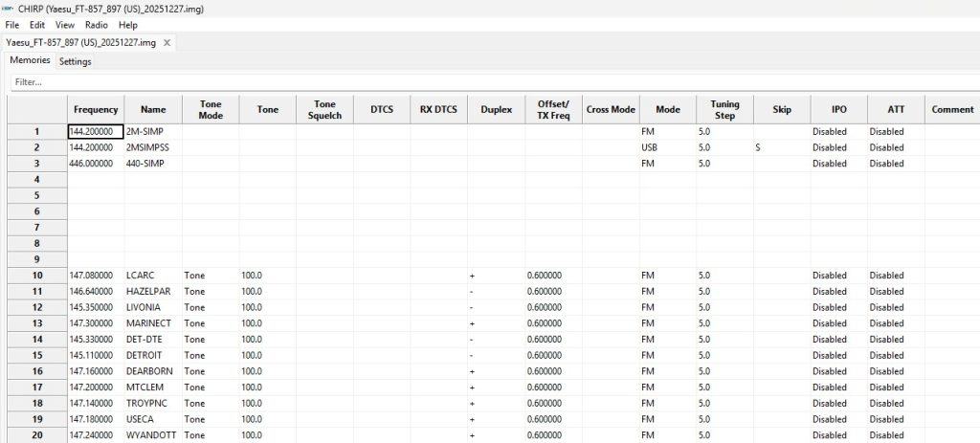This screenshot has width=980, height=443.
Task: Click the Duplex cell for HAZELPAR
Action: click(x=496, y=292)
